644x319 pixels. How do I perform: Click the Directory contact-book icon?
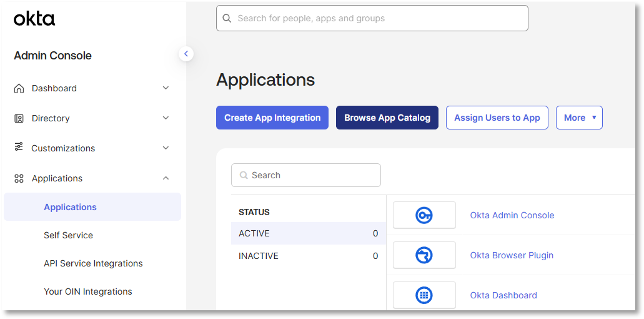19,118
